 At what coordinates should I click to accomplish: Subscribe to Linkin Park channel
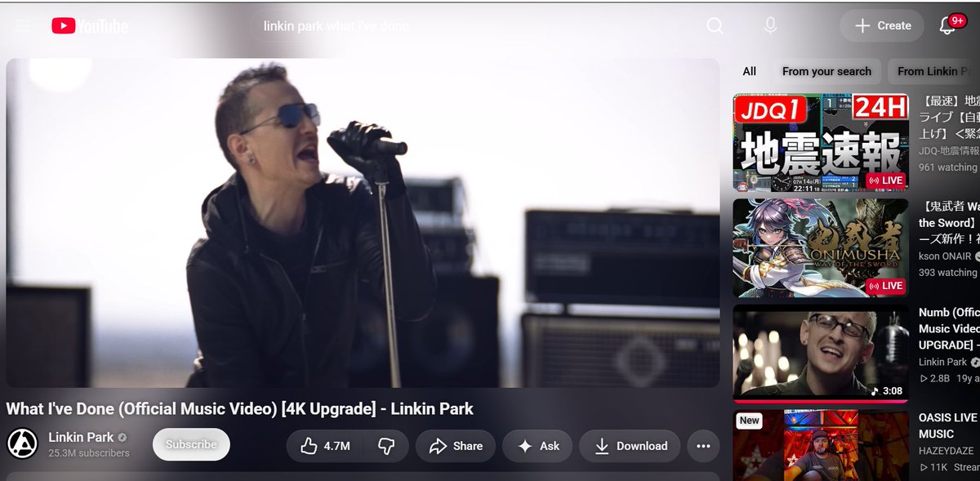point(191,444)
